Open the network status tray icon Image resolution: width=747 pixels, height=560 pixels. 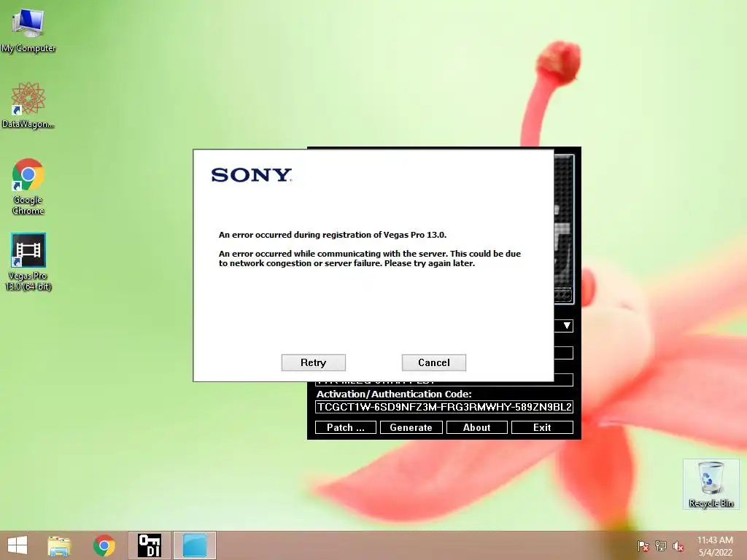660,546
